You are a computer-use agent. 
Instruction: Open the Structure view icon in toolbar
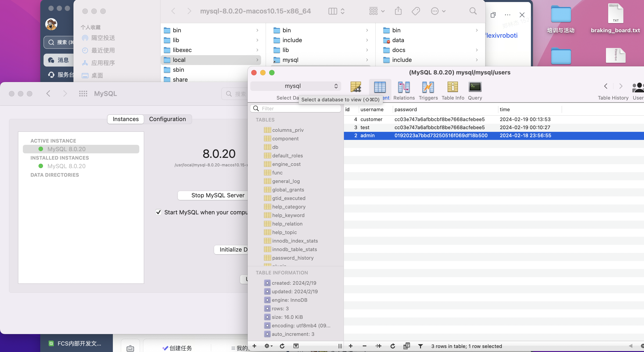pos(356,87)
